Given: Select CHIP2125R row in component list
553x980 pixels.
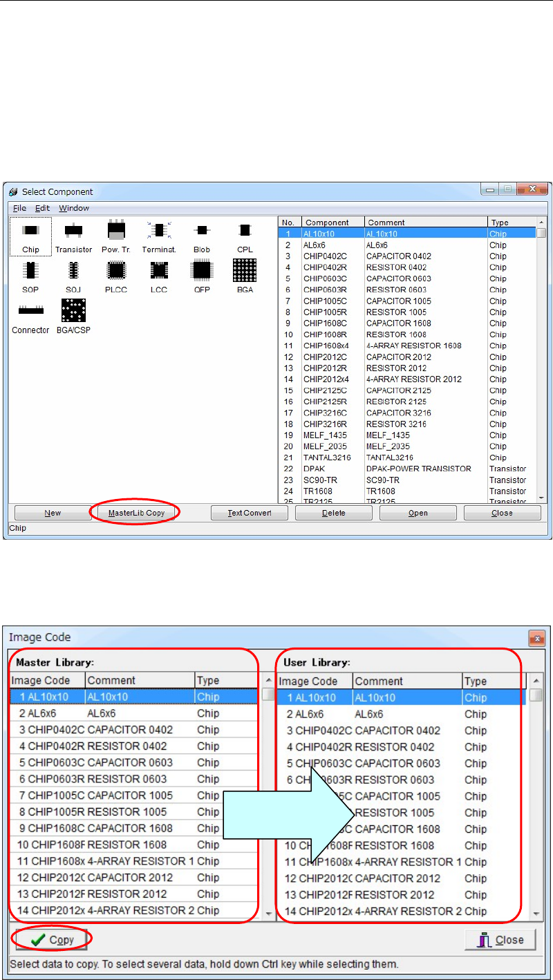Looking at the screenshot, I should (x=408, y=402).
